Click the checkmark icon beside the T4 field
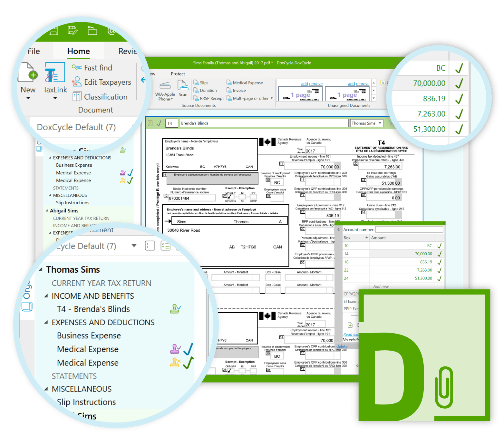The width and height of the screenshot is (504, 446). coord(159,123)
